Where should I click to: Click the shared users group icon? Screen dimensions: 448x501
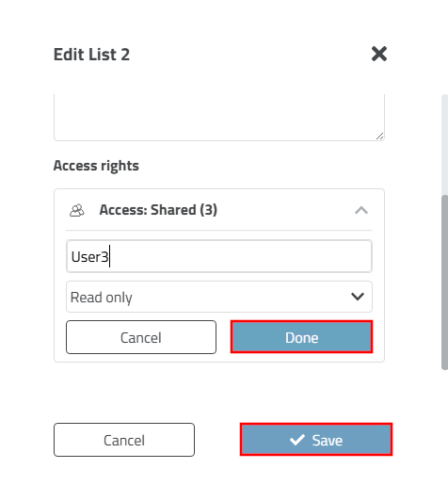(77, 211)
